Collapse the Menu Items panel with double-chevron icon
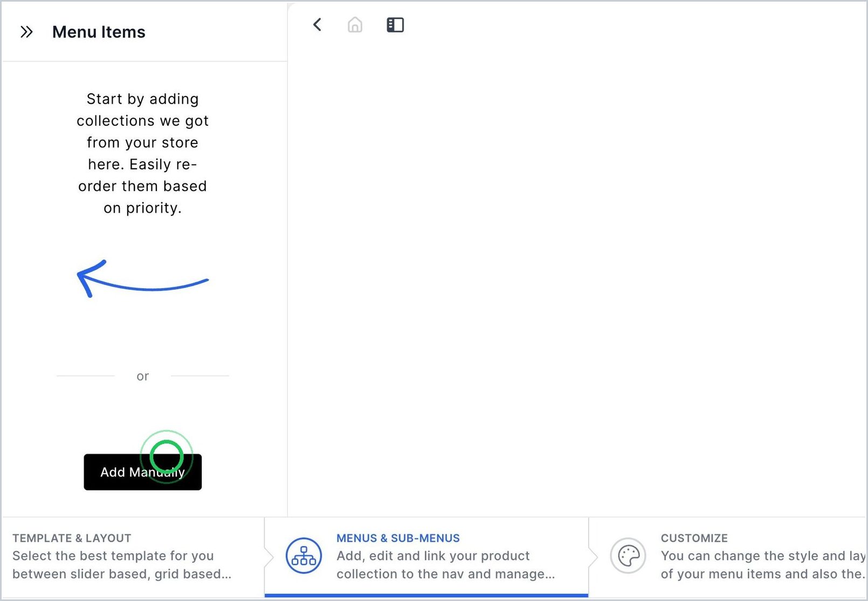This screenshot has width=868, height=601. [26, 32]
